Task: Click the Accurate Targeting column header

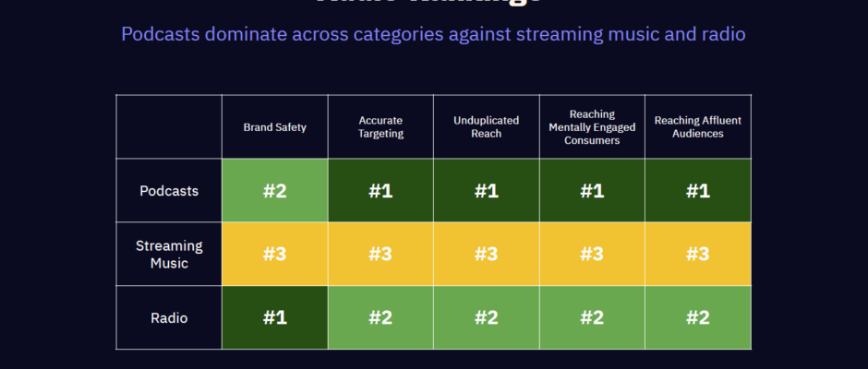Action: click(380, 127)
